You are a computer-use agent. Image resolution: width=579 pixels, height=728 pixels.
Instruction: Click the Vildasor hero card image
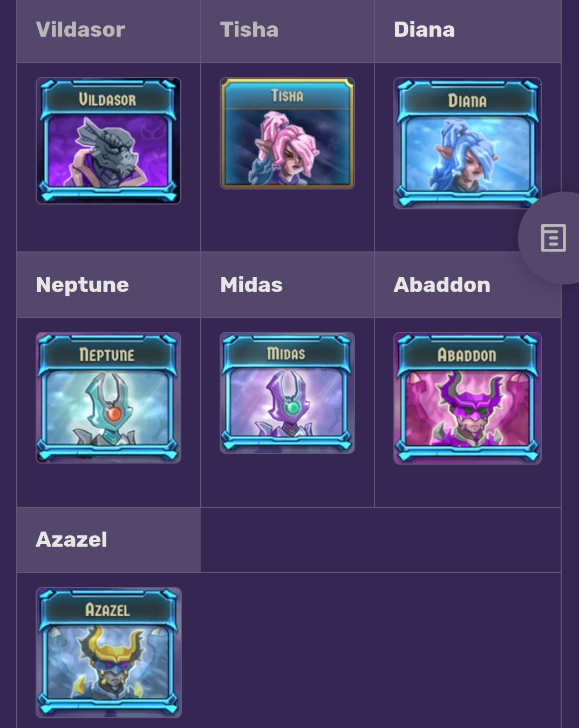(108, 141)
